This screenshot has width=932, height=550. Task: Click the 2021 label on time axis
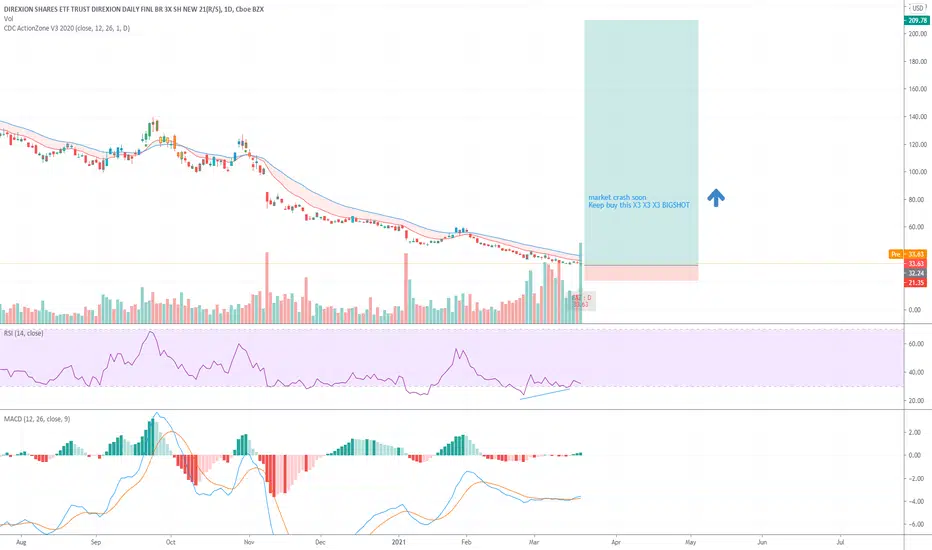(399, 542)
